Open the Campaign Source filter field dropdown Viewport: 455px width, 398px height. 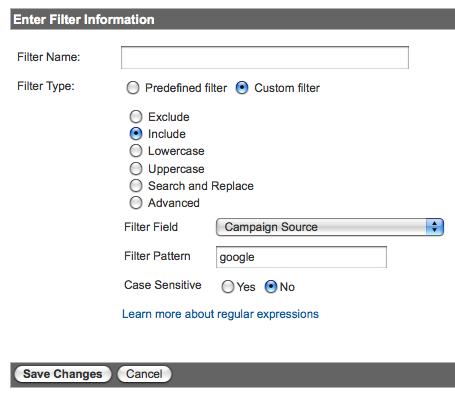[x=330, y=227]
